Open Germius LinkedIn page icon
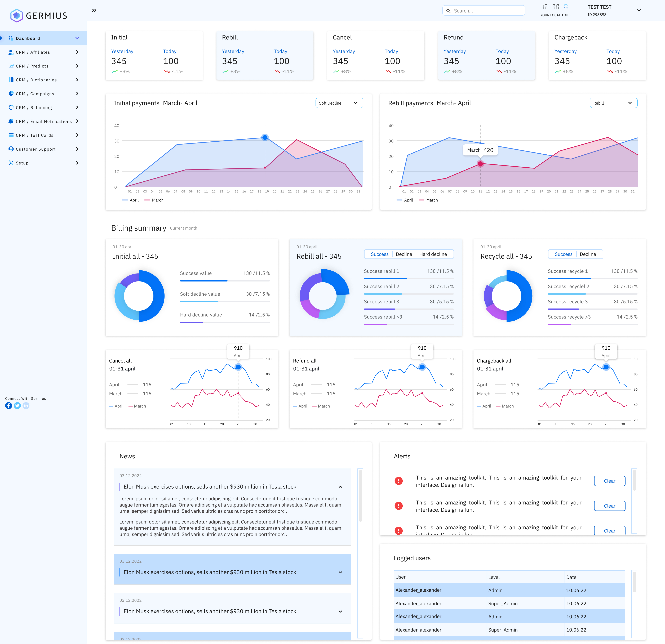 click(x=26, y=406)
